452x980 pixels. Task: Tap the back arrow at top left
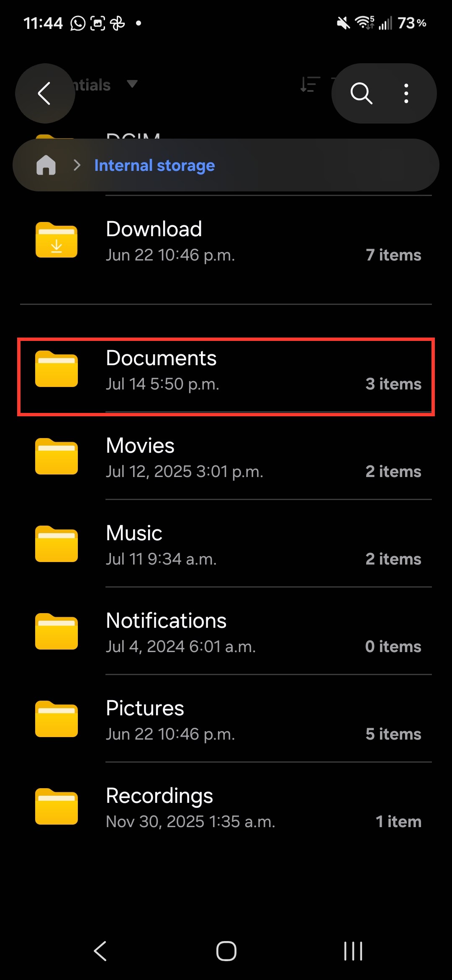pos(45,93)
